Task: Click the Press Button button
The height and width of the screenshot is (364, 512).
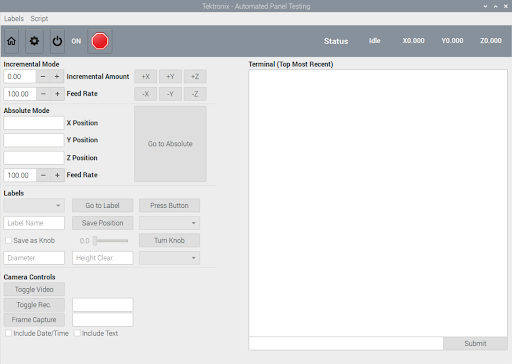Action: coord(169,205)
